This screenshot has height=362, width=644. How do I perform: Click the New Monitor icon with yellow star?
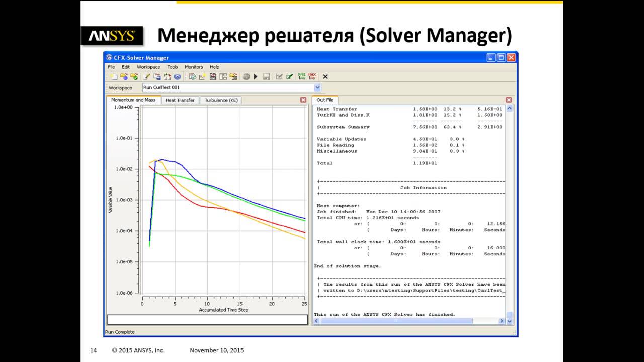[x=202, y=77]
